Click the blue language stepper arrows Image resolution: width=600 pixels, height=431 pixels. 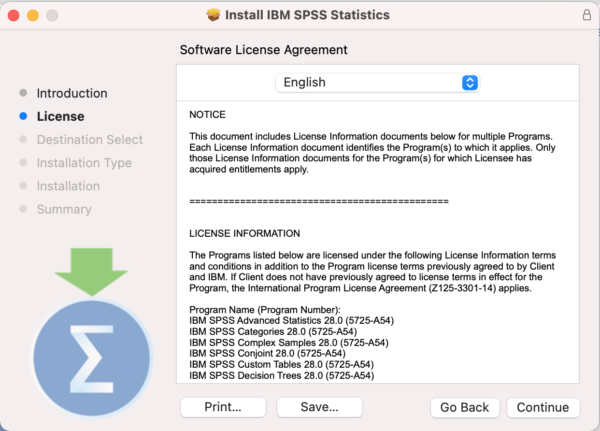pos(470,83)
